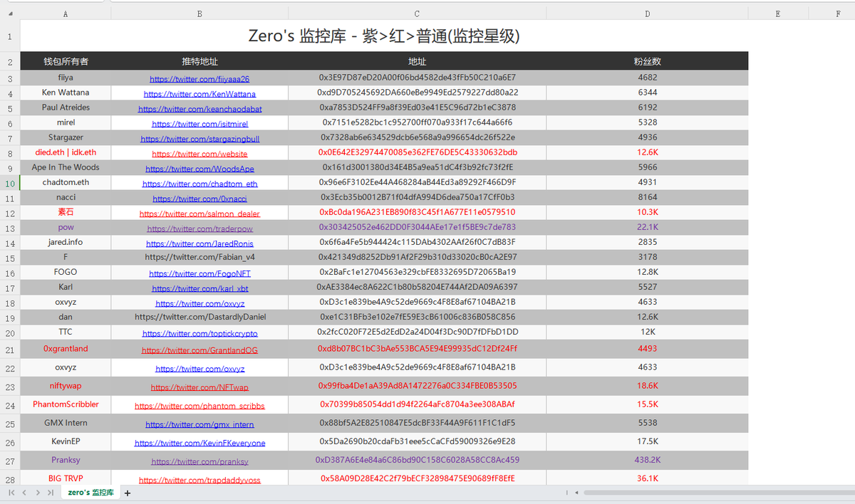This screenshot has width=855, height=504.
Task: Click the address starting 0xD387A6E4e84a6C86
Action: [417, 460]
